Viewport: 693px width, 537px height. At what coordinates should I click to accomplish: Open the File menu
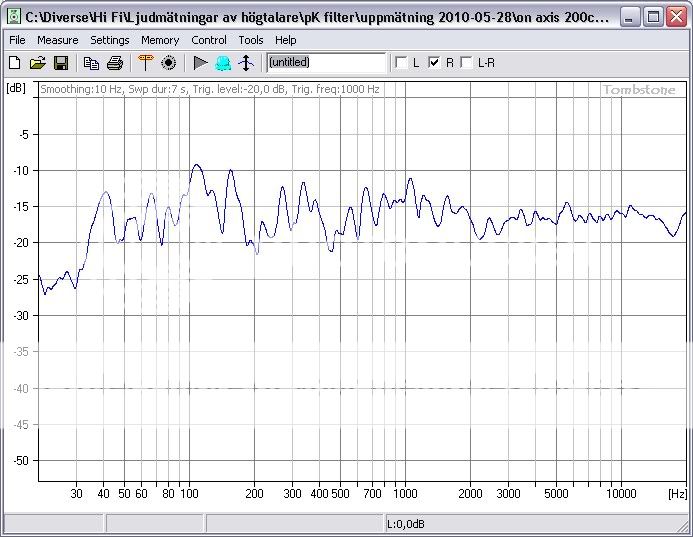coord(17,40)
